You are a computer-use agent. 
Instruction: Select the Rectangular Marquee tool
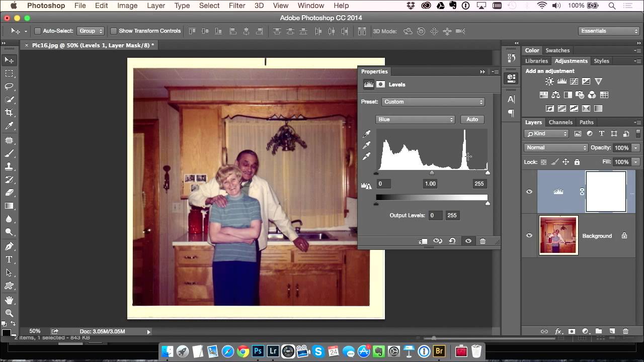[9, 73]
